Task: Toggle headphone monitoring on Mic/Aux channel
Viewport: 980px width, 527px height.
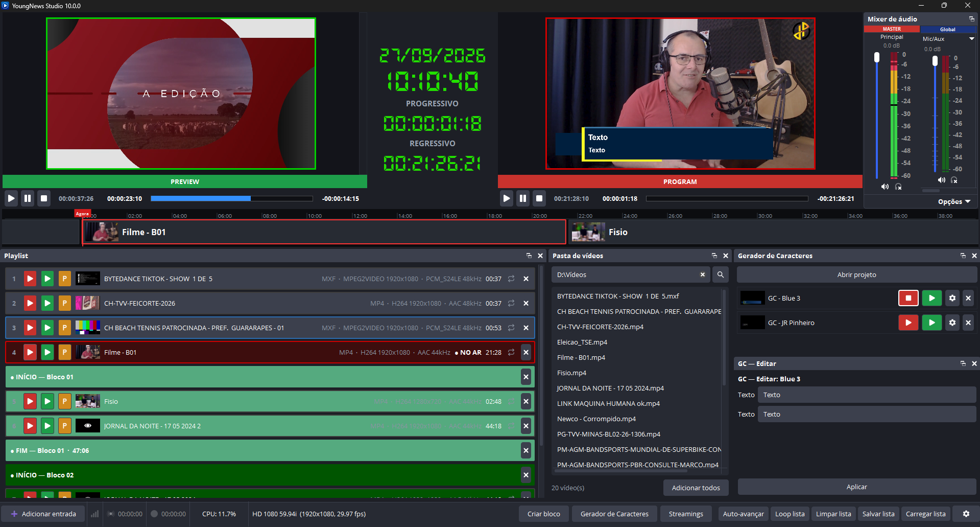Action: [954, 180]
